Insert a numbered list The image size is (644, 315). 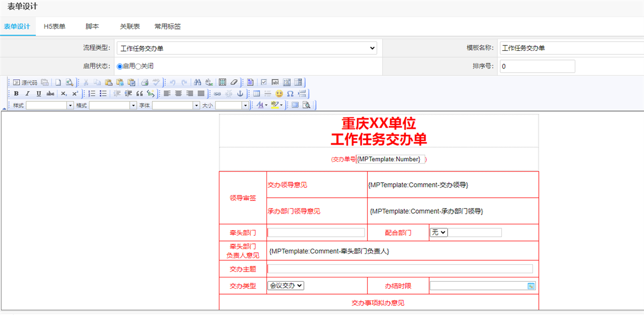[x=92, y=93]
